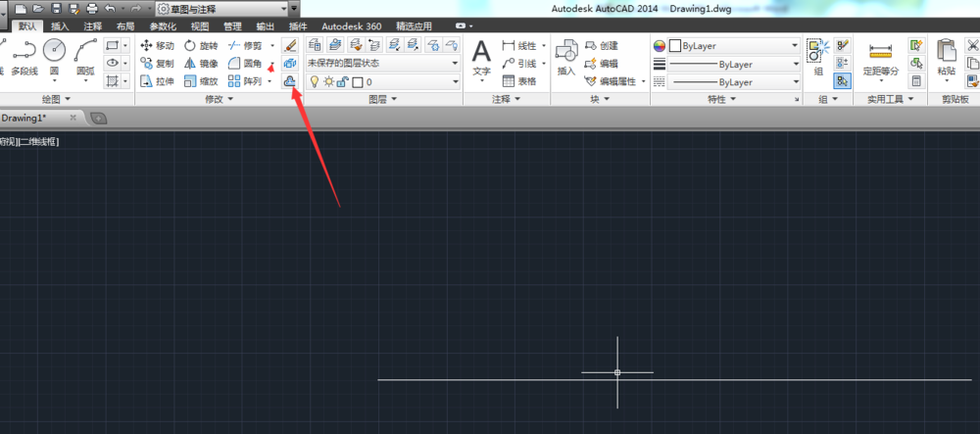Screen dimensions: 980x434
Task: Click the Stretch (拉伸) tool
Action: pyautogui.click(x=157, y=82)
